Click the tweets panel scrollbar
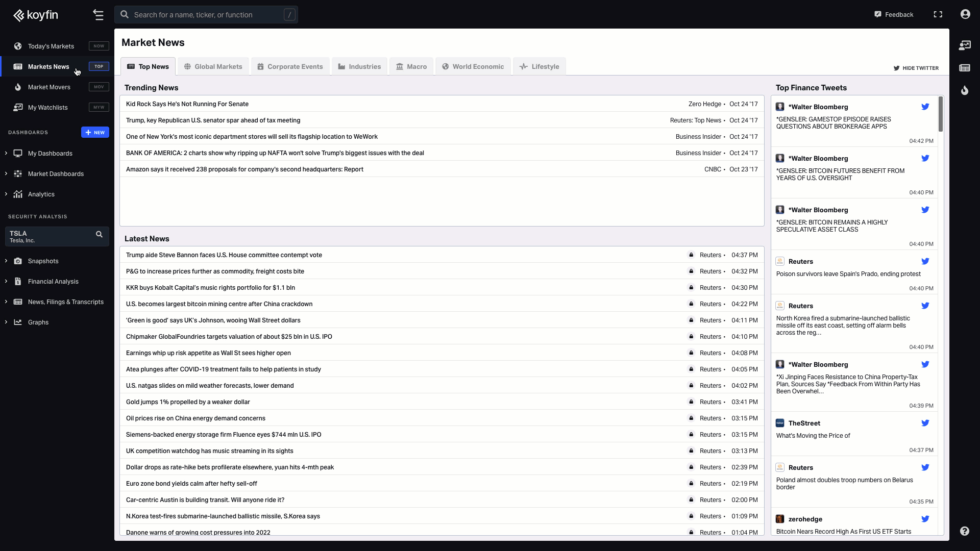The image size is (980, 551). click(941, 114)
